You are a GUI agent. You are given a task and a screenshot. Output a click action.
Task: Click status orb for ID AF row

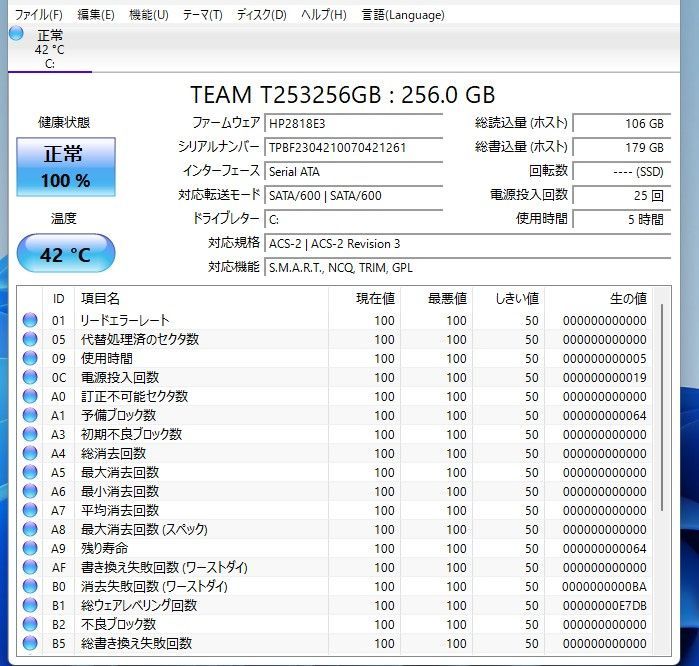[30, 567]
